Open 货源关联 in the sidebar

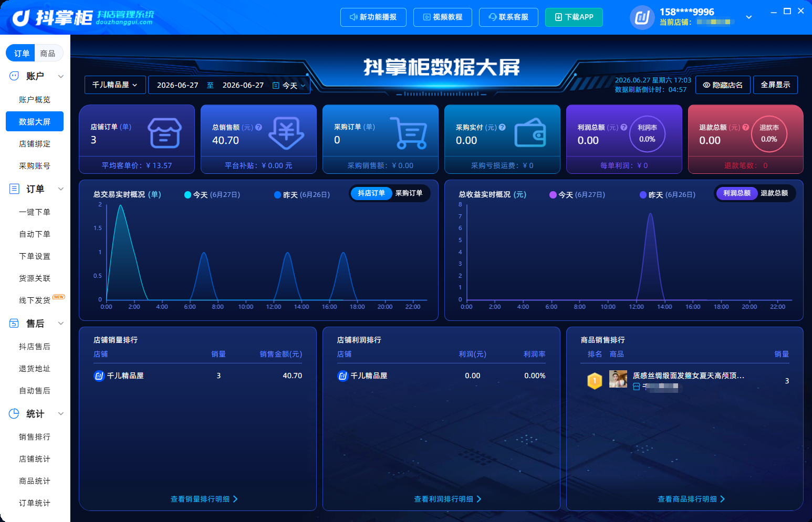click(35, 278)
